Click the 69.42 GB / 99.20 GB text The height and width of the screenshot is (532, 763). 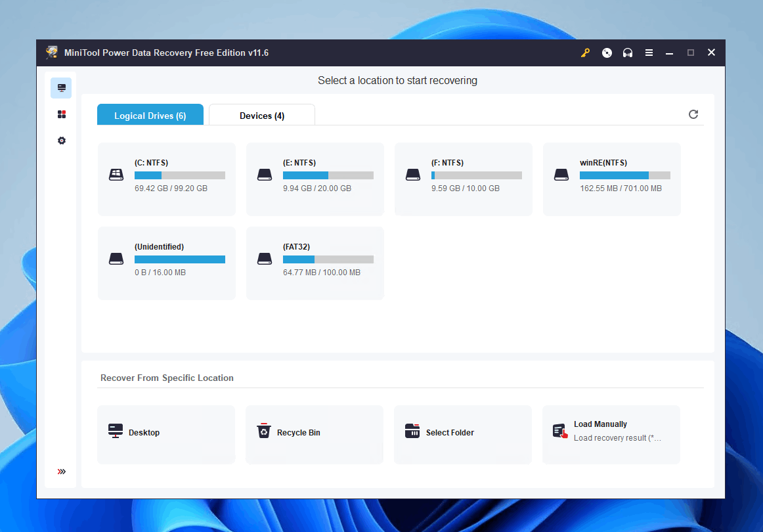click(171, 188)
